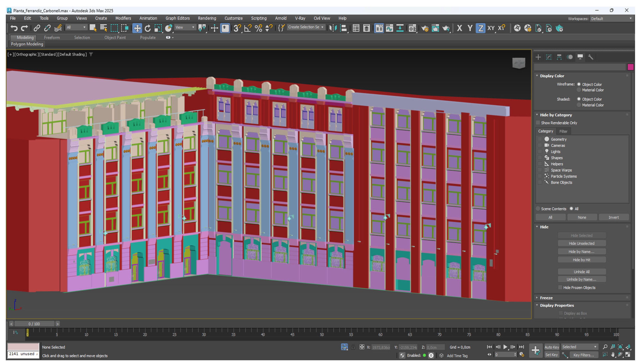Enable Show Renderable Only checkbox
This screenshot has height=364, width=640.
pos(538,123)
